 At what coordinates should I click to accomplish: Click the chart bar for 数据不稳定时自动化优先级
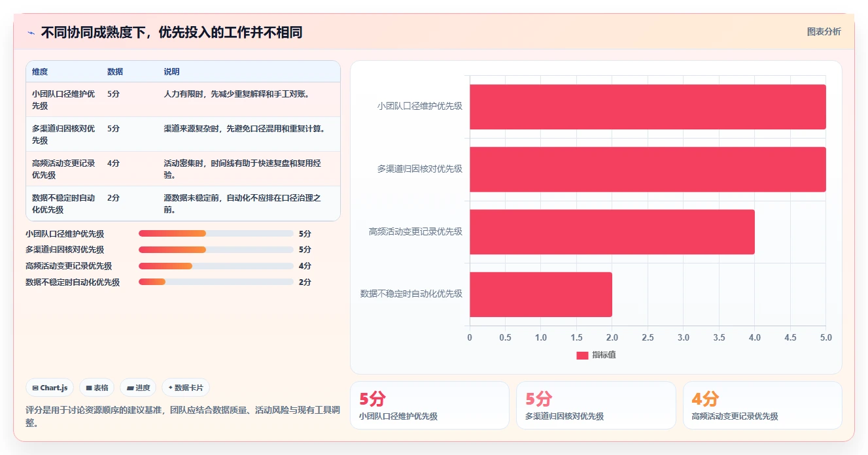click(x=541, y=294)
